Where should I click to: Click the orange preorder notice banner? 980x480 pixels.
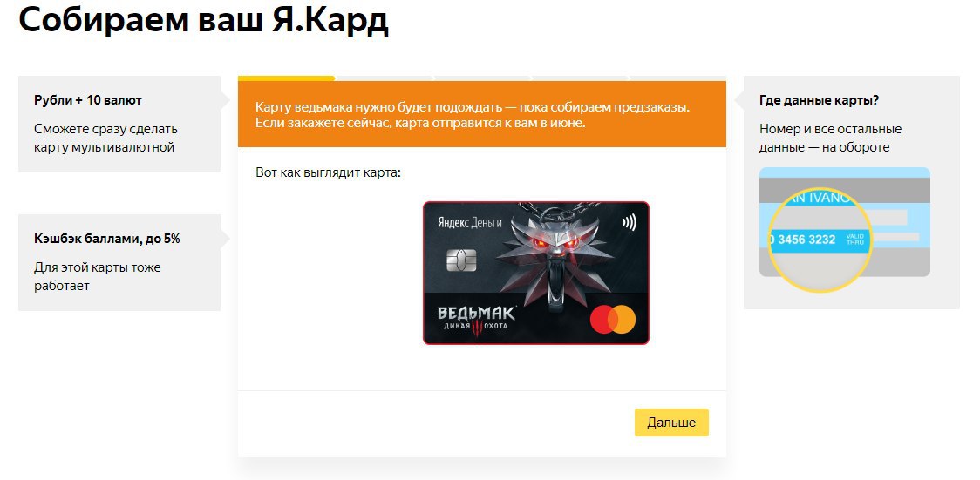482,114
